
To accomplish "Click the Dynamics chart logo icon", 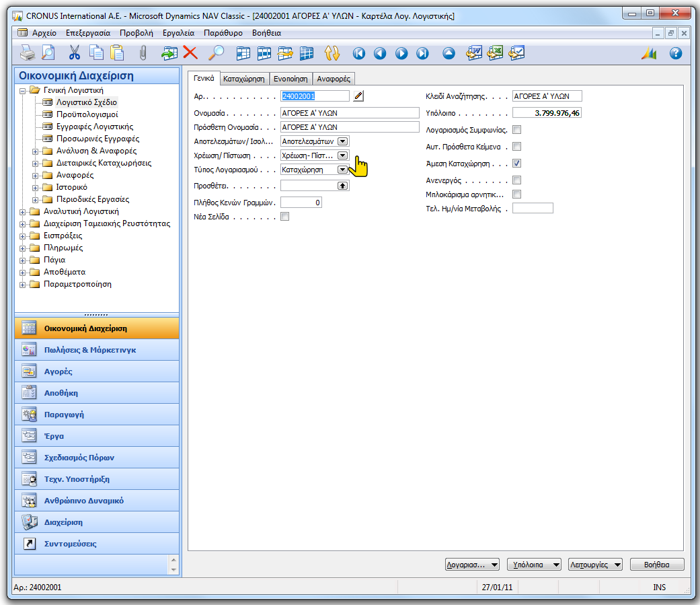I will point(649,54).
